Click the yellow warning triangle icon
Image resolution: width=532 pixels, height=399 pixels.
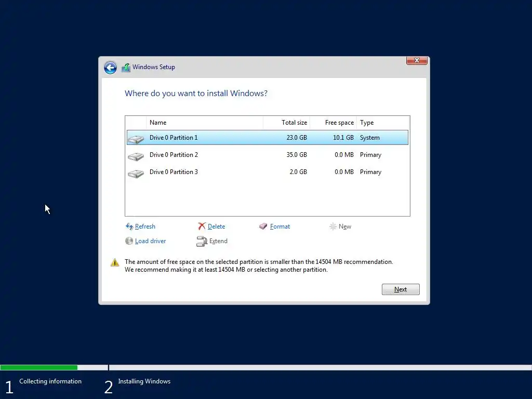(115, 262)
